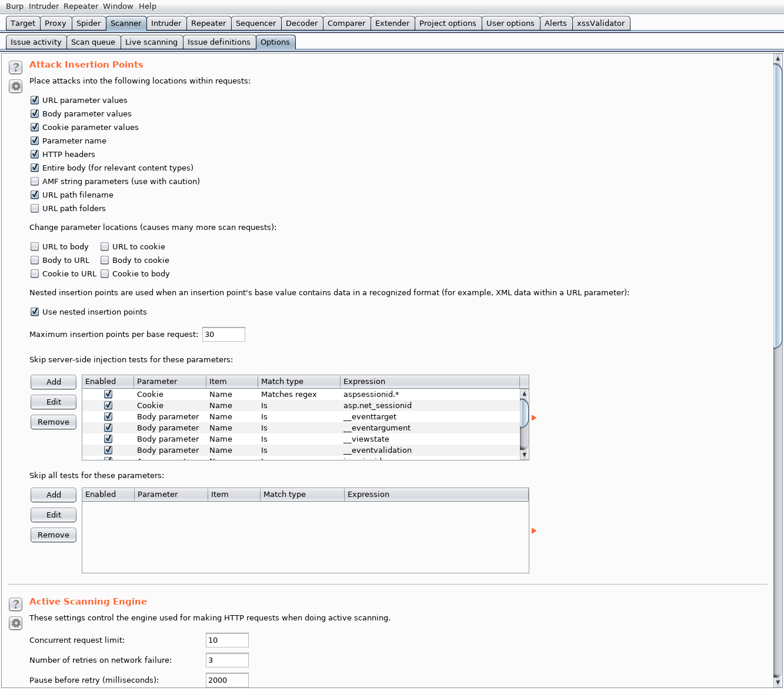Check Body to URL option

coord(35,261)
